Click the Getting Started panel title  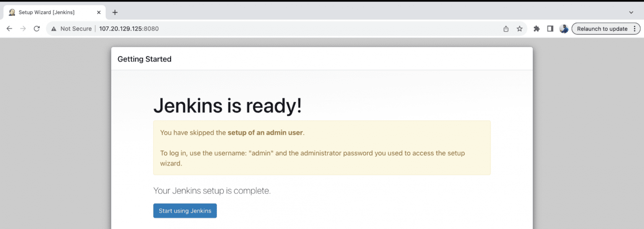(144, 59)
